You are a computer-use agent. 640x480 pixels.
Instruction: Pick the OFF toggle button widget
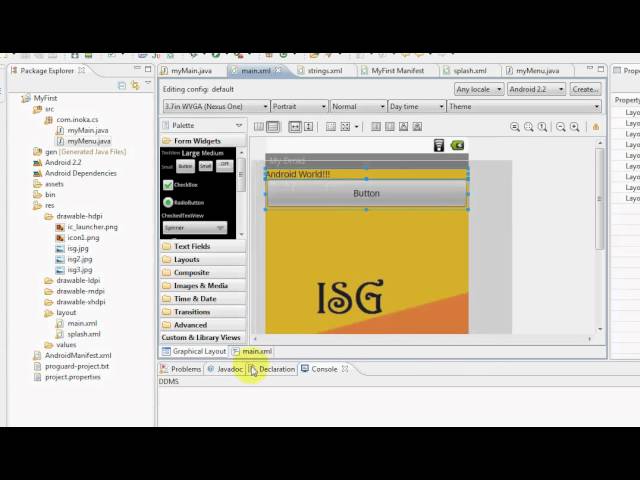point(224,165)
